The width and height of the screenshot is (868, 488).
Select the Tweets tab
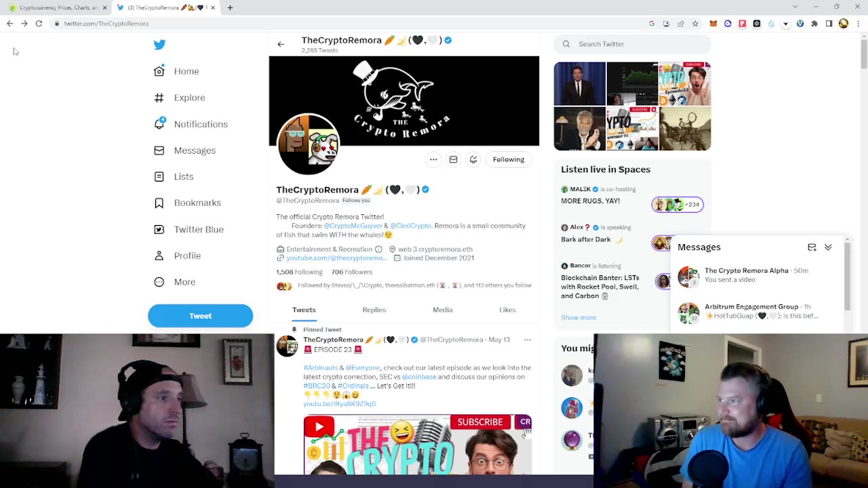pos(304,310)
